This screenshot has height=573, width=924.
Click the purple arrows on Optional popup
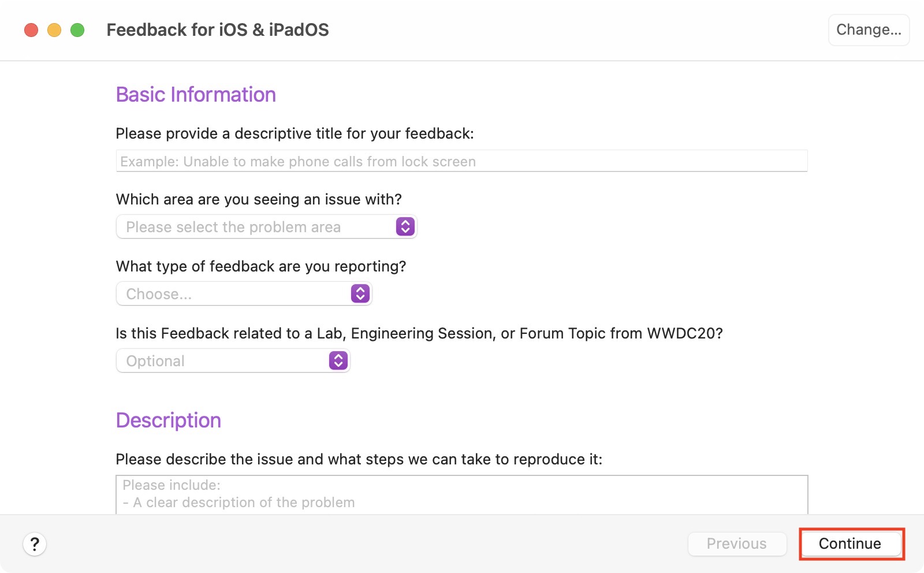[x=338, y=360]
